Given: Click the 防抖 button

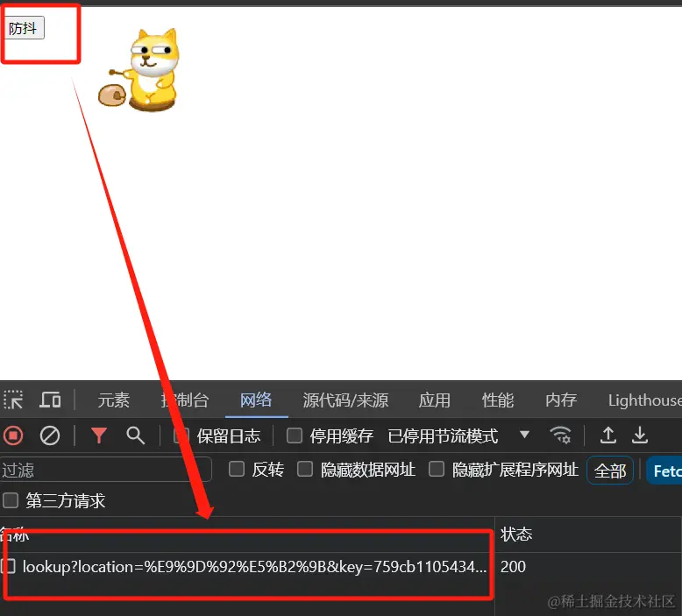Looking at the screenshot, I should pos(24,28).
